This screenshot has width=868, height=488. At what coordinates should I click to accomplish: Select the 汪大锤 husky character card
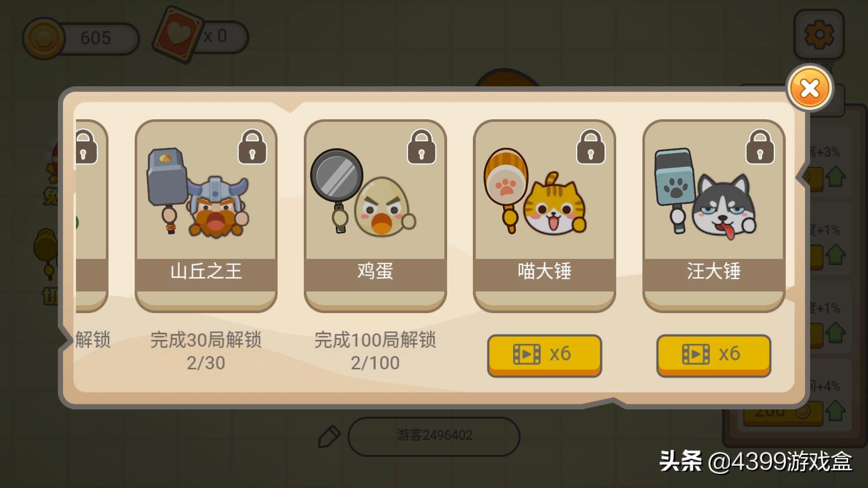click(714, 216)
